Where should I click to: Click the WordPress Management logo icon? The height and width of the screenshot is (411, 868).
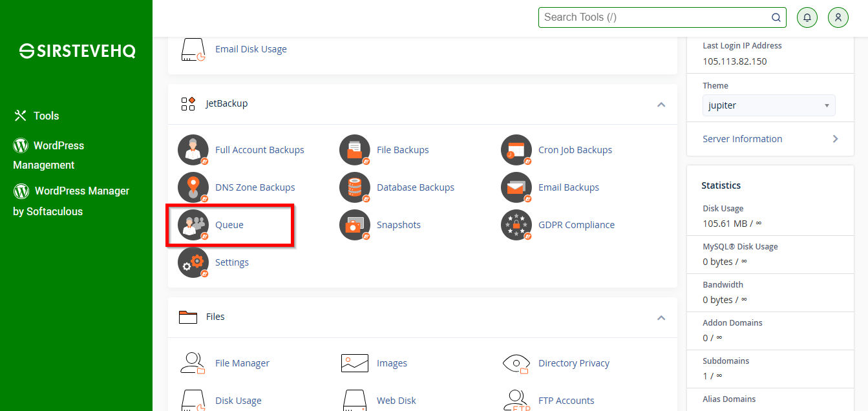pos(21,145)
